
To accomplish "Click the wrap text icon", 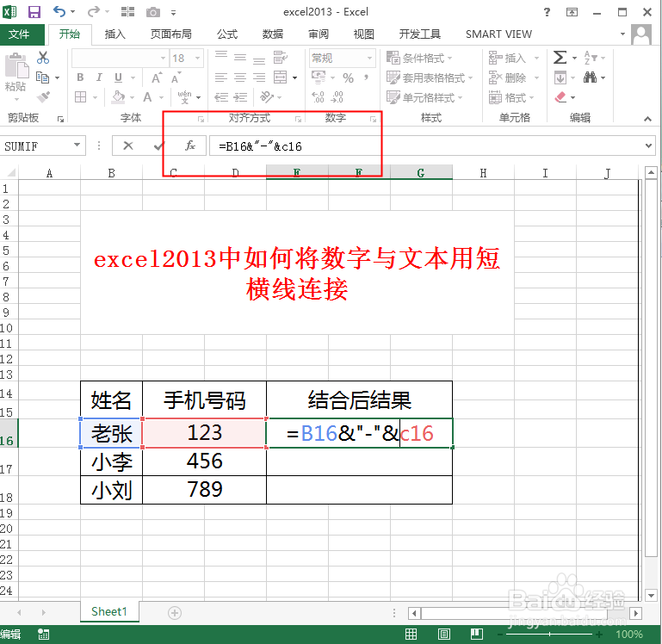I will pyautogui.click(x=281, y=57).
